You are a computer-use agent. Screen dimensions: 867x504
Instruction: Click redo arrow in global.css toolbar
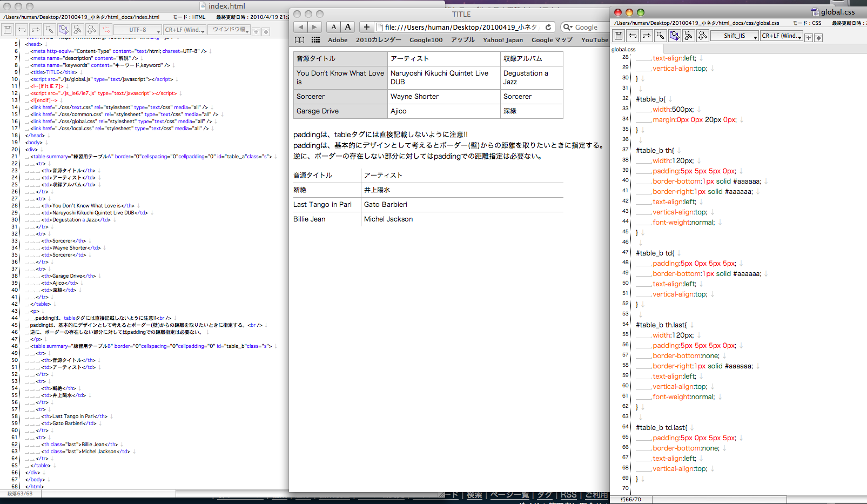tap(647, 36)
